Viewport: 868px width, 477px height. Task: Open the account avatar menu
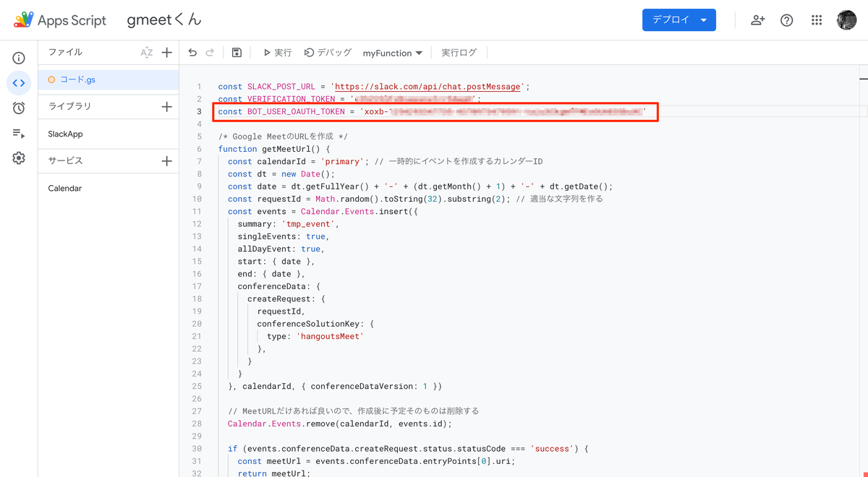[847, 20]
